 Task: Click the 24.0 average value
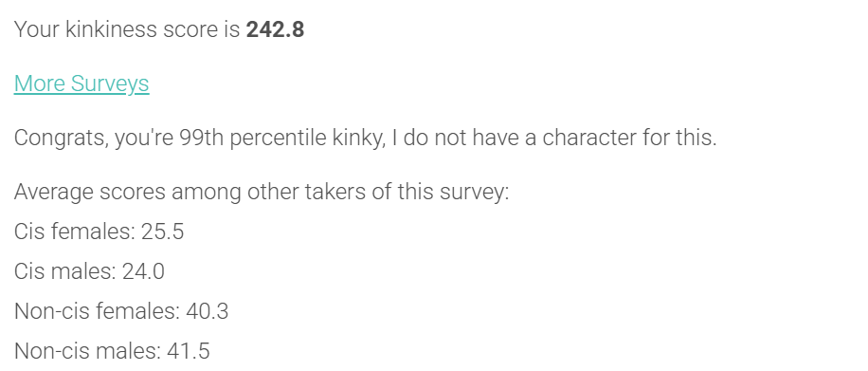143,271
